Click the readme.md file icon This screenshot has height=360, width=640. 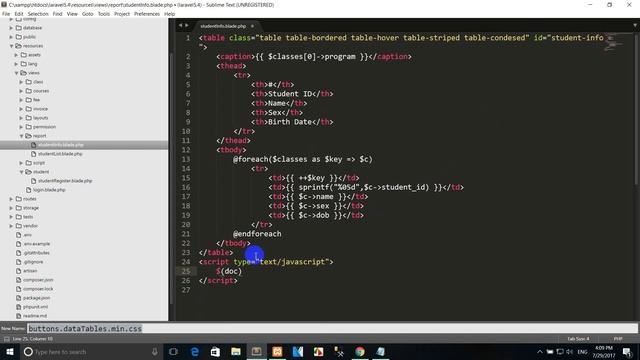click(x=18, y=316)
